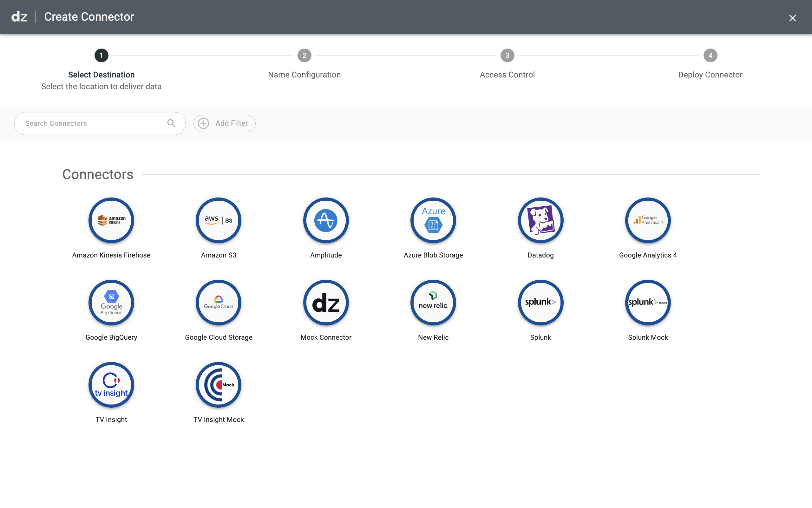The height and width of the screenshot is (508, 812).
Task: Select the Splunk Mock connector icon
Action: point(648,303)
